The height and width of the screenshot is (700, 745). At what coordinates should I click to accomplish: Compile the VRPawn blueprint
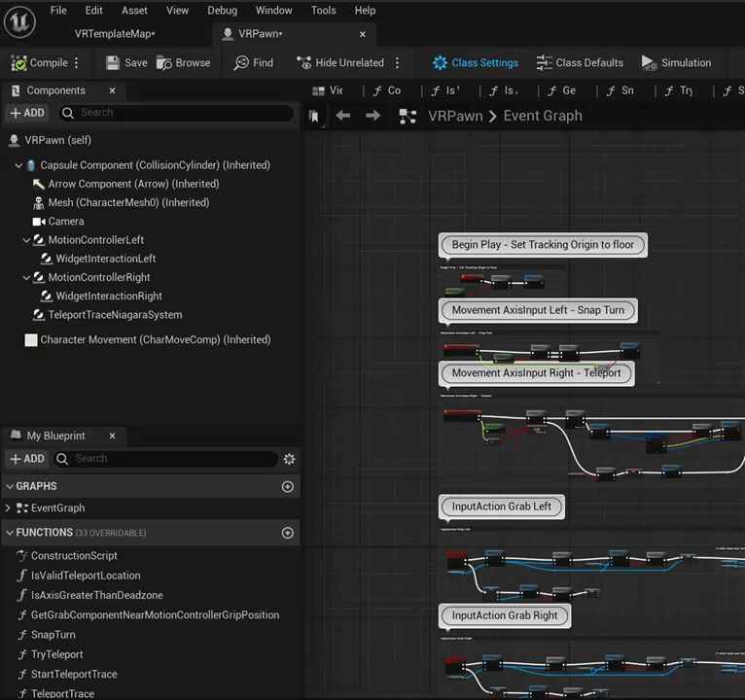coord(39,62)
